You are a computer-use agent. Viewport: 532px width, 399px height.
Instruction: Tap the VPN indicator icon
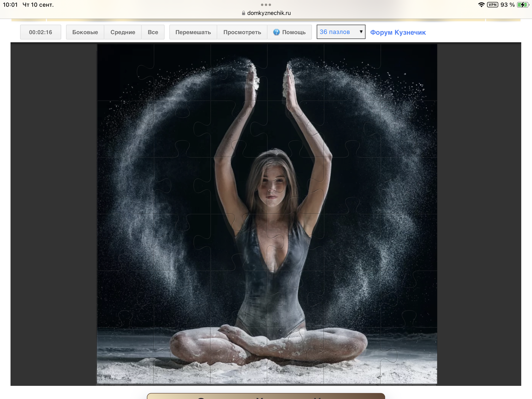pos(492,5)
